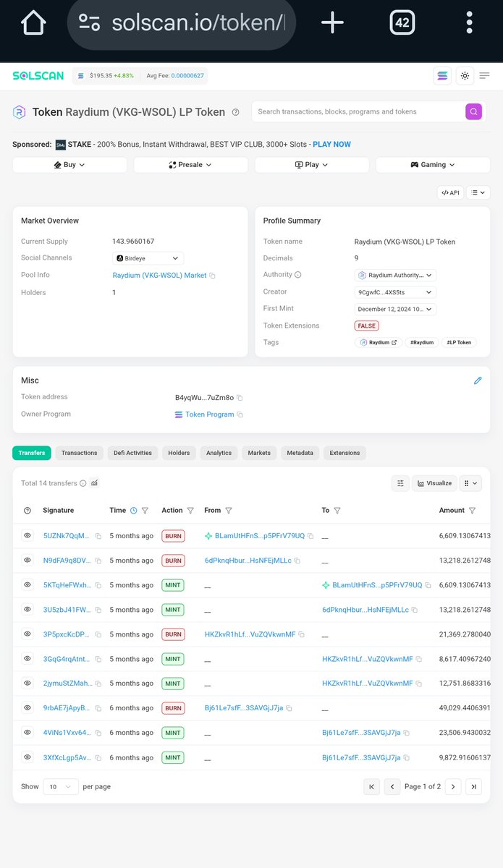The image size is (503, 868).
Task: Expand the Creator 9CgwfC...4XS5ts dropdown
Action: point(395,292)
